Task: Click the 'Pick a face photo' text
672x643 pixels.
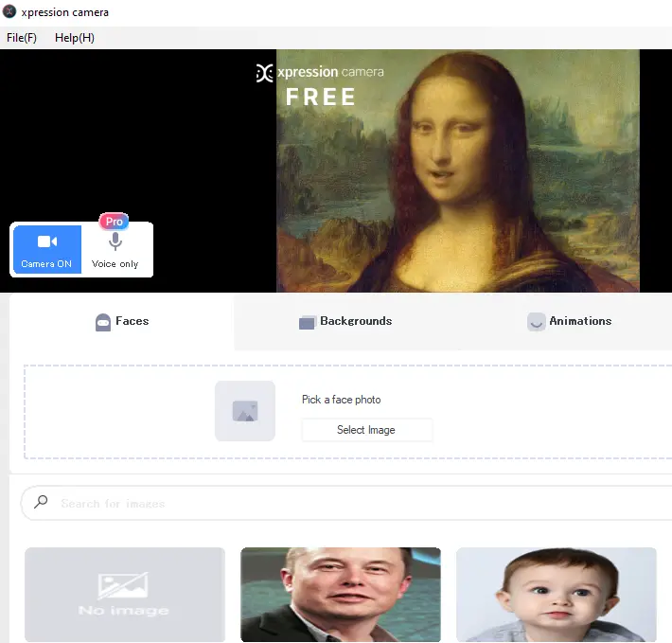Action: pos(341,400)
